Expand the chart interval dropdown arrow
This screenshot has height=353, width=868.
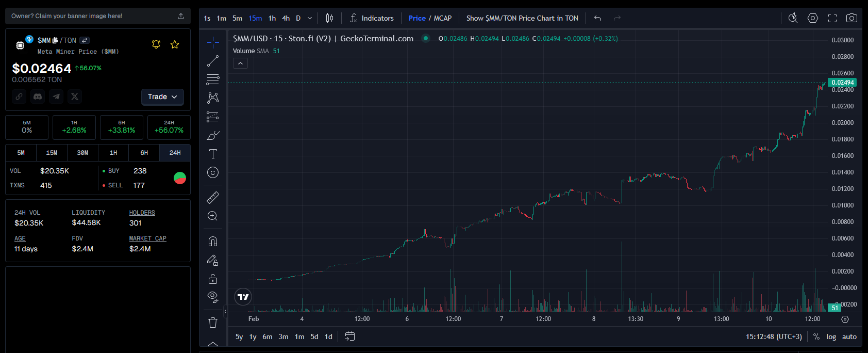(x=310, y=18)
